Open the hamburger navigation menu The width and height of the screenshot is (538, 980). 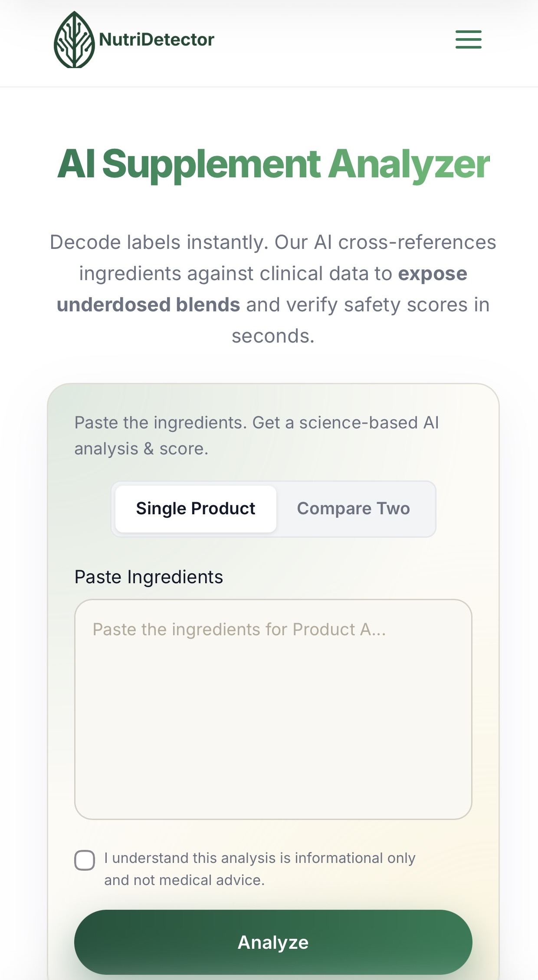(468, 39)
